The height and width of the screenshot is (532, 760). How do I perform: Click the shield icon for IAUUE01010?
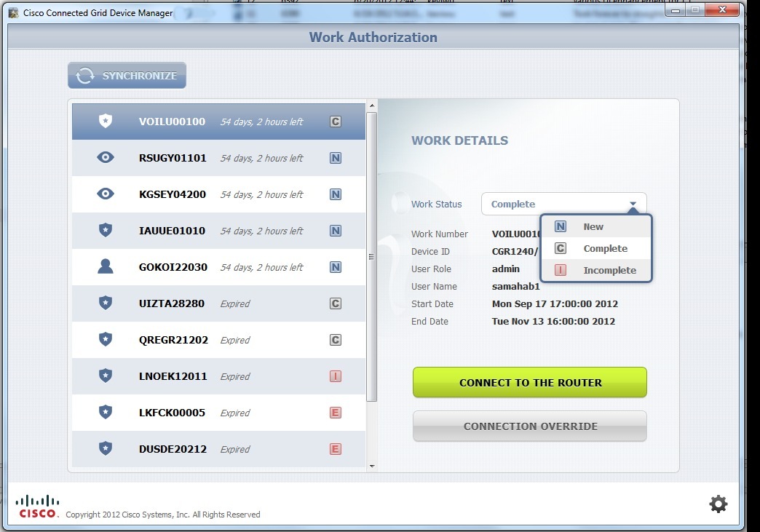pyautogui.click(x=105, y=230)
